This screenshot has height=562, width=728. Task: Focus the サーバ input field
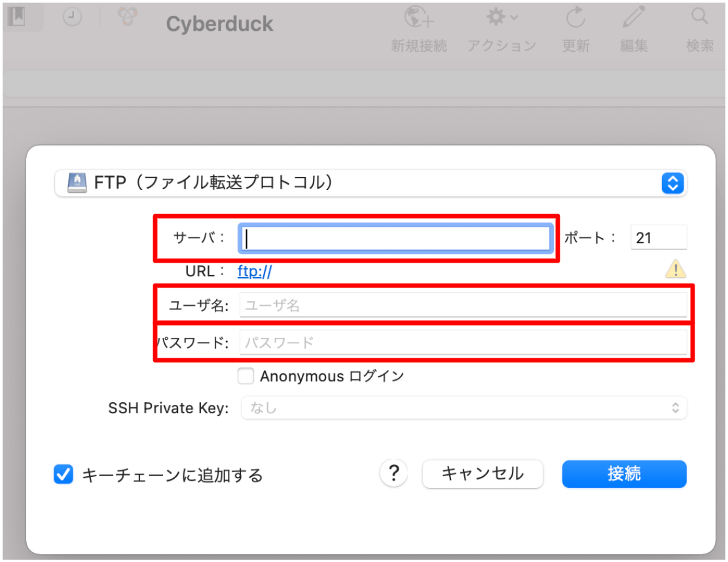pos(395,238)
